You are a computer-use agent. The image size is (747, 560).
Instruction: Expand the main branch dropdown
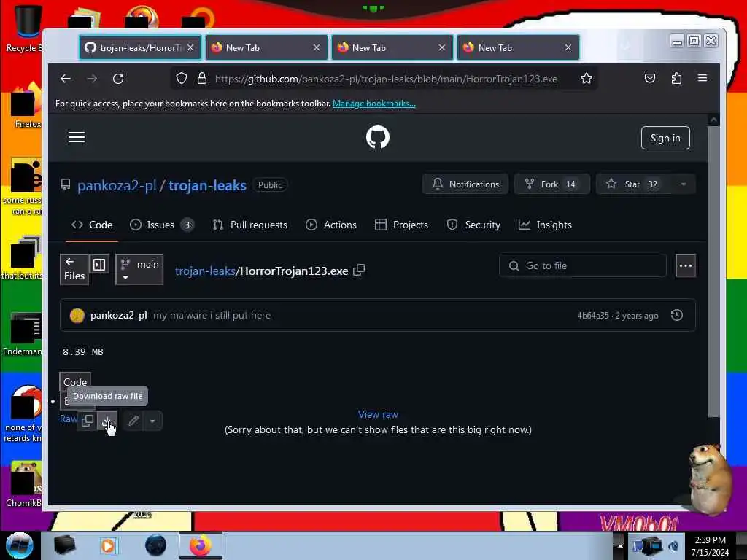point(139,270)
